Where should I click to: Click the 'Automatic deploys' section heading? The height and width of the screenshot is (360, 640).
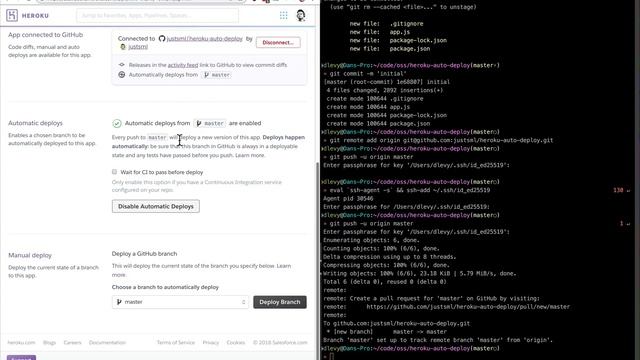pyautogui.click(x=36, y=123)
